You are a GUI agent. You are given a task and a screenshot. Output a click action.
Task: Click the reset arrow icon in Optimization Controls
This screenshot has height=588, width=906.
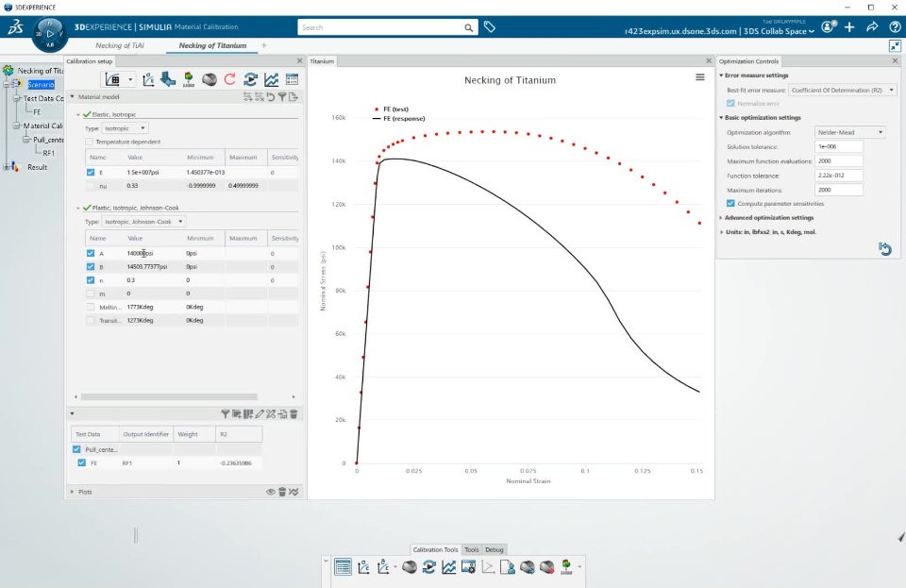coord(885,249)
